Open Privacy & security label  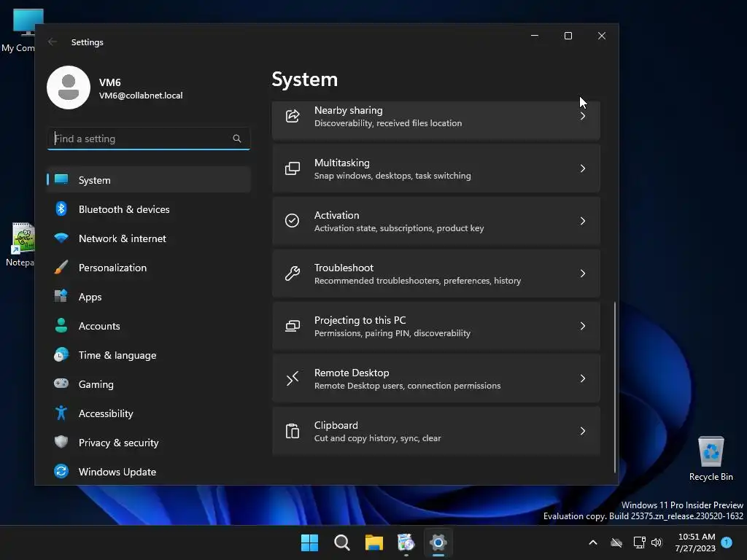point(119,443)
